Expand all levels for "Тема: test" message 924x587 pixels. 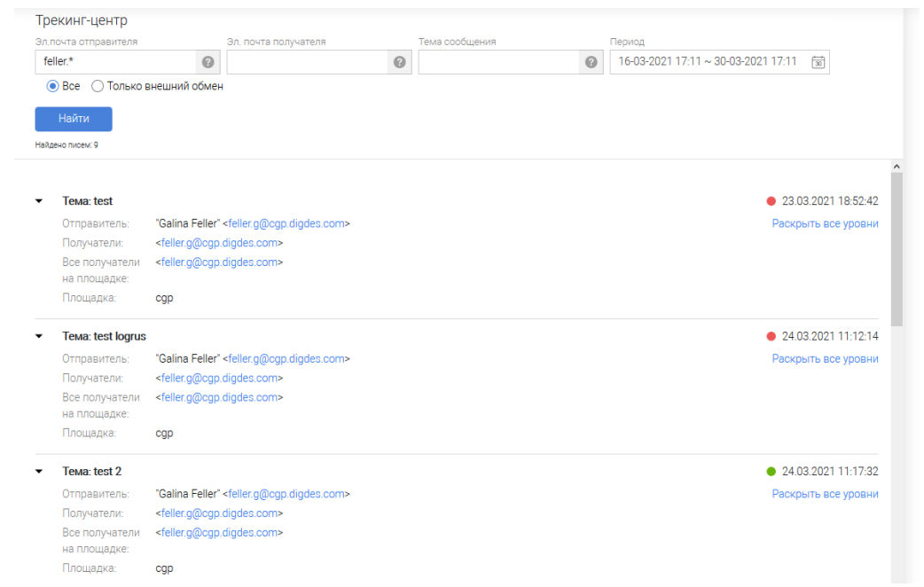[x=825, y=223]
